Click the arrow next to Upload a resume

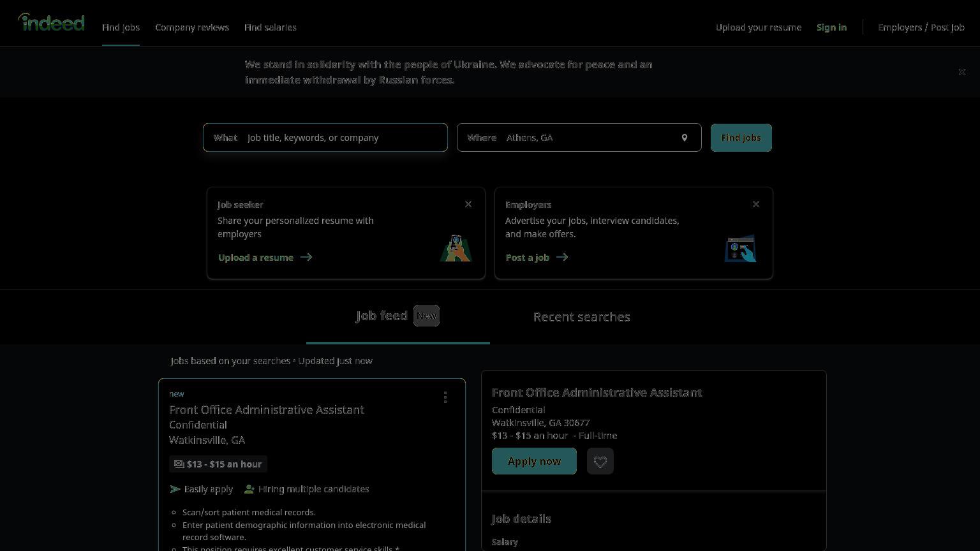[306, 257]
